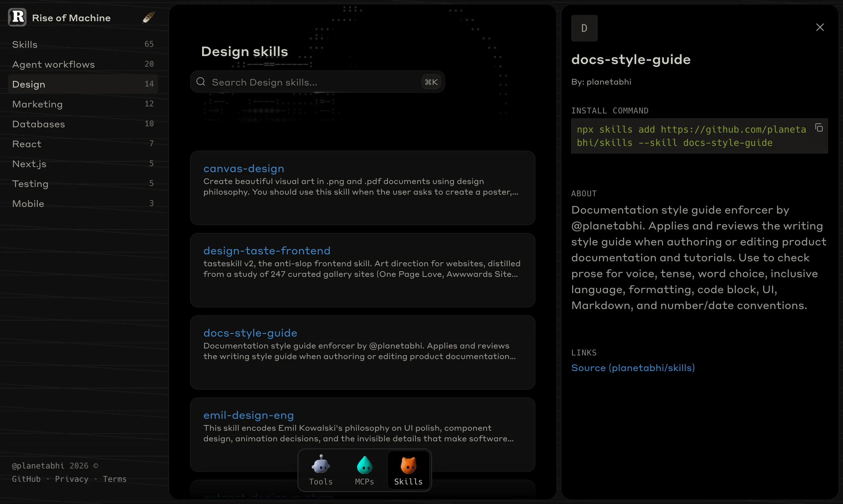Screen dimensions: 843x504
Task: Click the ⌘K shortcut badge in the search bar
Action: point(431,82)
